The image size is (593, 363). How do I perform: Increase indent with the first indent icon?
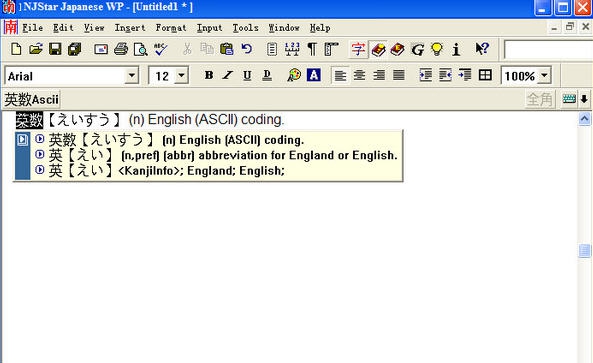click(426, 76)
